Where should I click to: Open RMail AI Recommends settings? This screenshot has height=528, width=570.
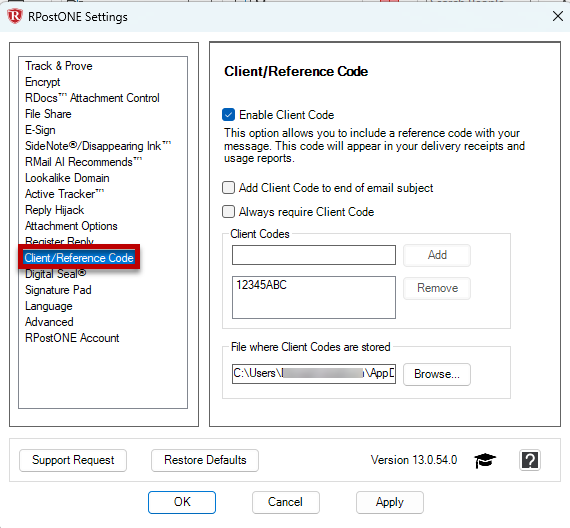(83, 162)
